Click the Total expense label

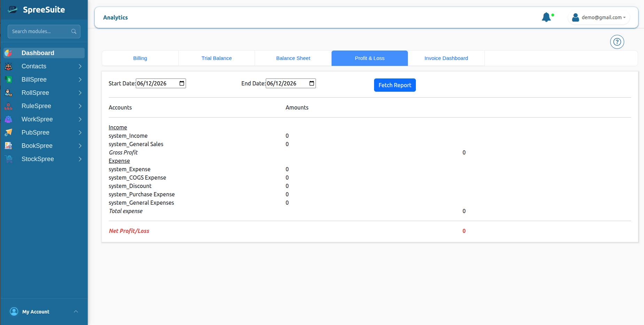pyautogui.click(x=126, y=211)
